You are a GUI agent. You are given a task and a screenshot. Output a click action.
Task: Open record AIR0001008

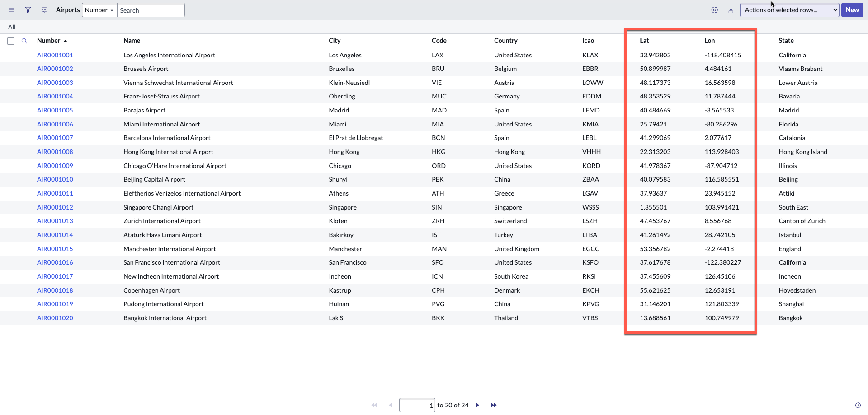coord(55,152)
